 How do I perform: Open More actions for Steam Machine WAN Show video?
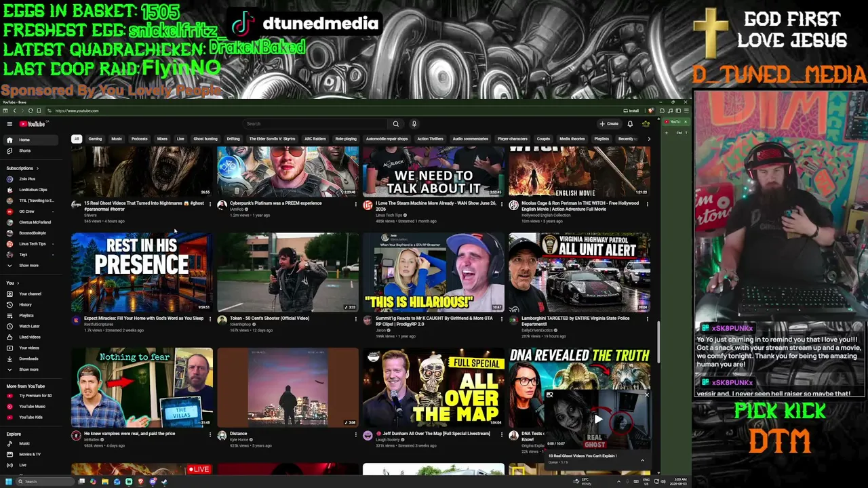tap(502, 204)
